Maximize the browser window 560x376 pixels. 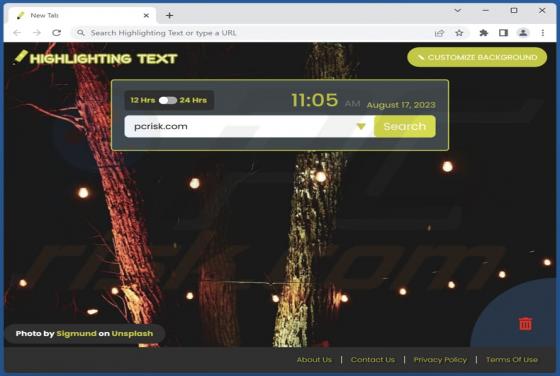click(514, 11)
